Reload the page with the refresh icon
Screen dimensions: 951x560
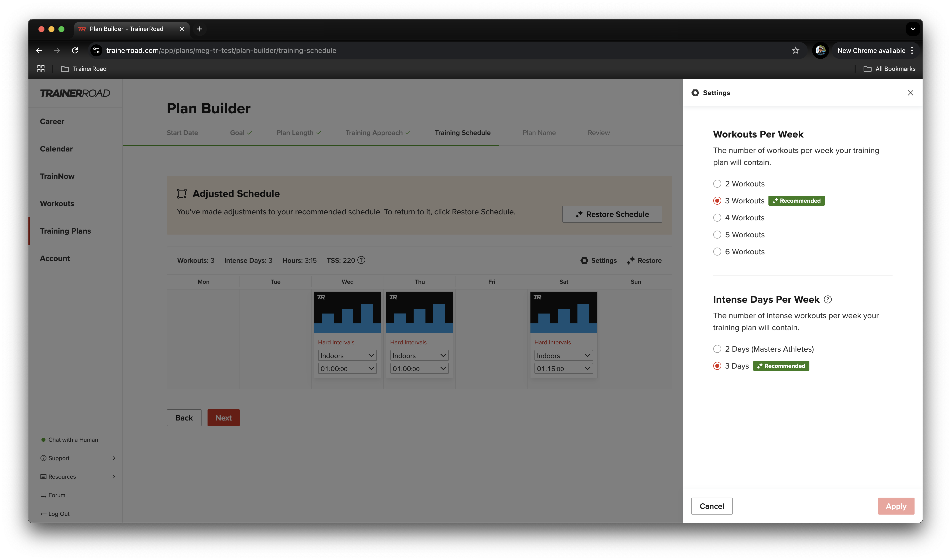(x=75, y=51)
